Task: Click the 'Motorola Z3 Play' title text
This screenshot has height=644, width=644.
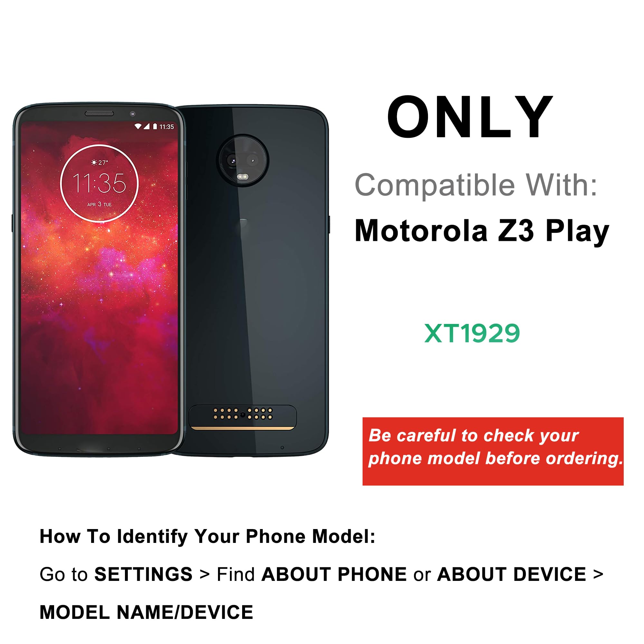Action: point(482,231)
